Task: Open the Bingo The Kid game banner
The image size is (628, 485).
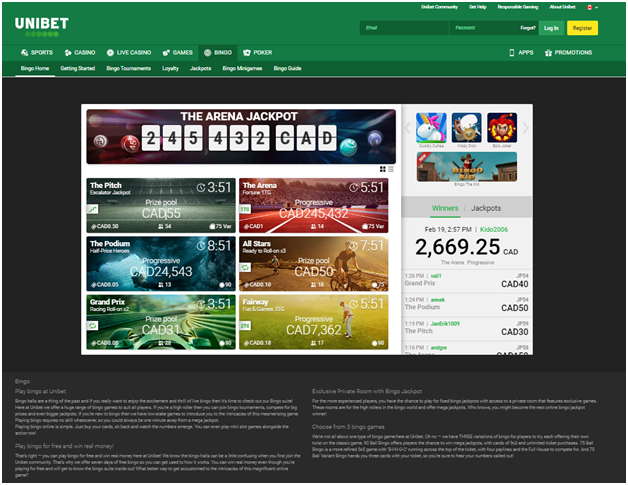Action: point(467,167)
